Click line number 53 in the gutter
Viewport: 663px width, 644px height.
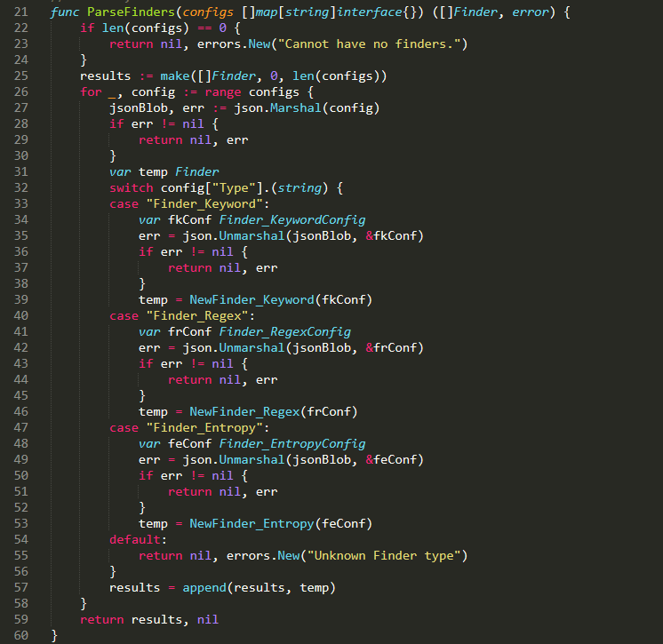20,523
